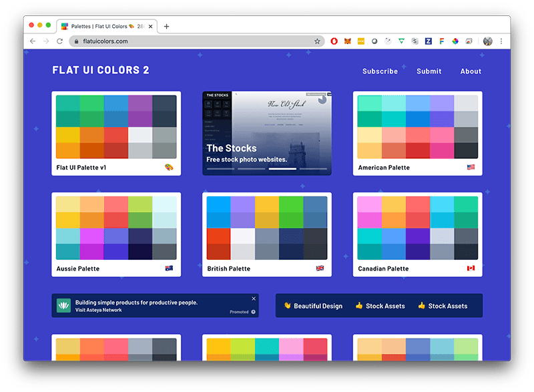Click the Australian flag icon
Screen dimensions: 534x392
tap(170, 268)
